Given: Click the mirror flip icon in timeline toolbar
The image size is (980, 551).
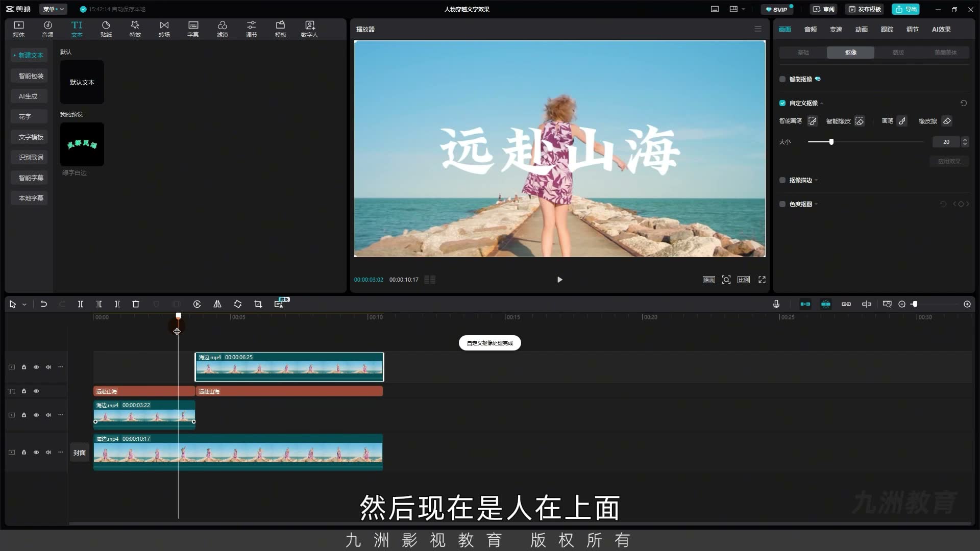Looking at the screenshot, I should point(217,304).
